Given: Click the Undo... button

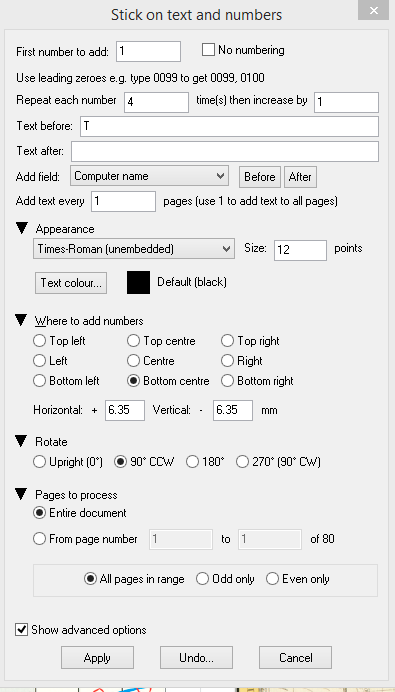Looking at the screenshot, I should pyautogui.click(x=196, y=658).
